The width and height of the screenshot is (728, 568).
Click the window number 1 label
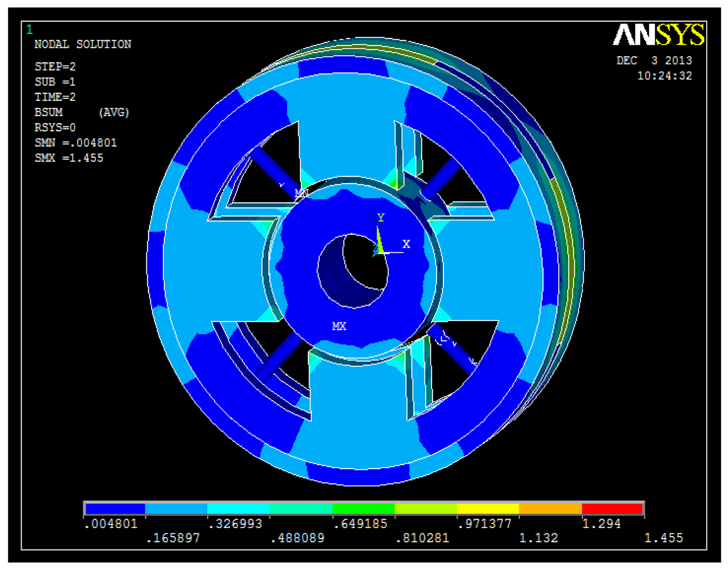29,30
